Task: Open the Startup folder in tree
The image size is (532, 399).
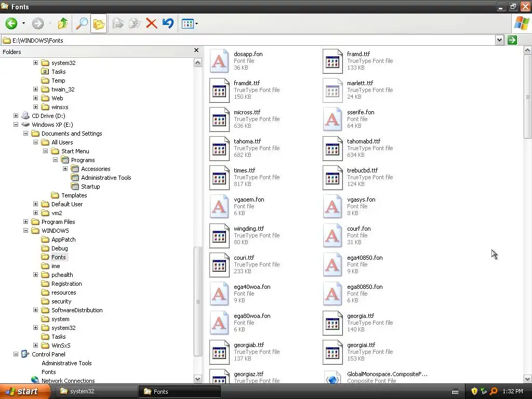Action: point(90,187)
